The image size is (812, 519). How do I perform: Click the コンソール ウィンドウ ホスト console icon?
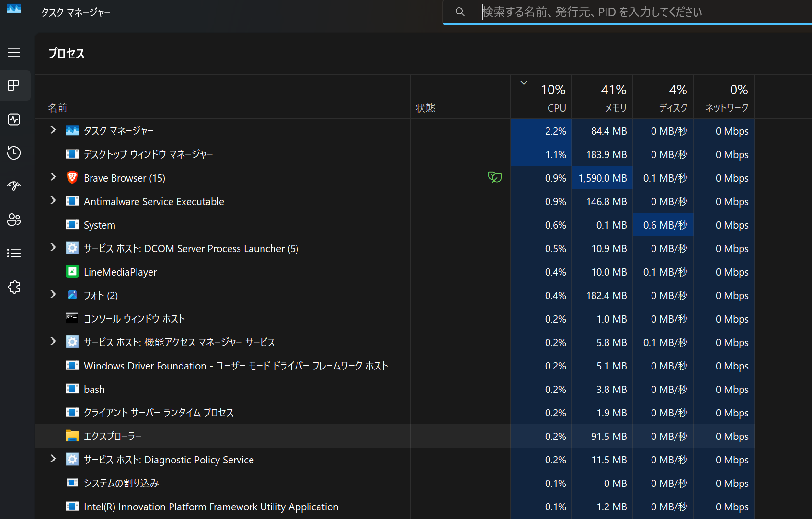point(72,318)
